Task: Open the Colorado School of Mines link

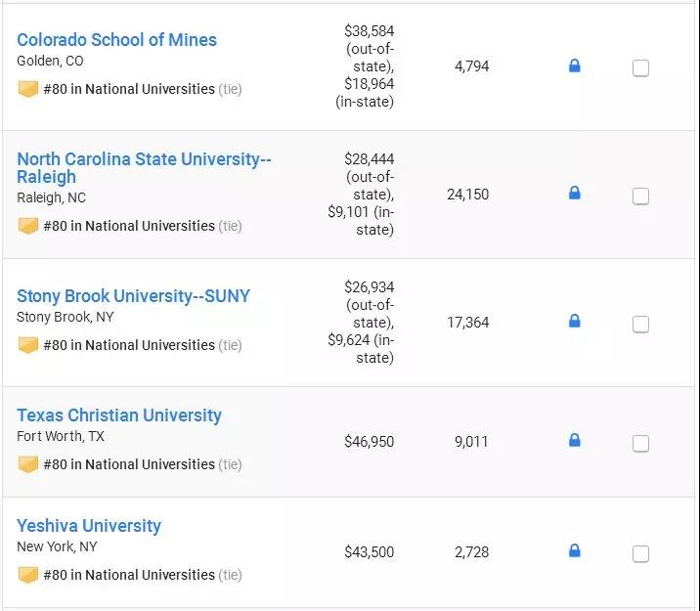Action: tap(117, 40)
